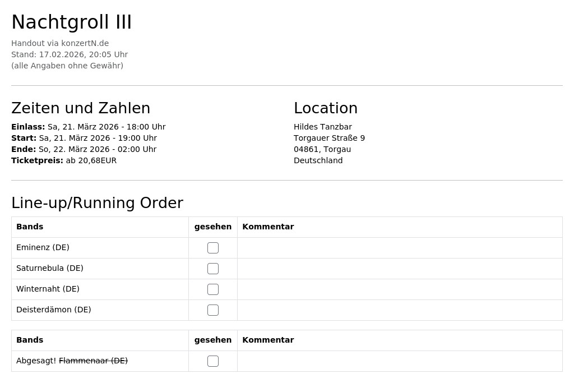Image resolution: width=574 pixels, height=392 pixels.
Task: Select the Kommentar field next to Winternaht (DE)
Action: (x=400, y=289)
